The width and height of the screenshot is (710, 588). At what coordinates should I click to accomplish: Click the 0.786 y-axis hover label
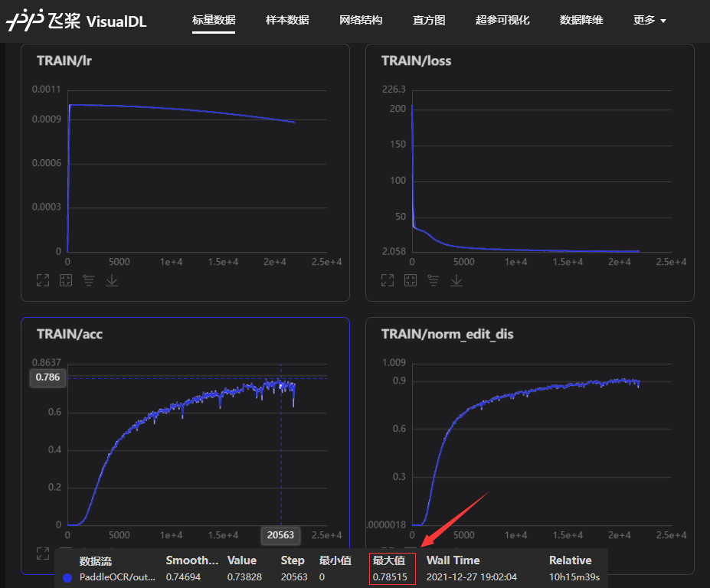click(x=48, y=377)
